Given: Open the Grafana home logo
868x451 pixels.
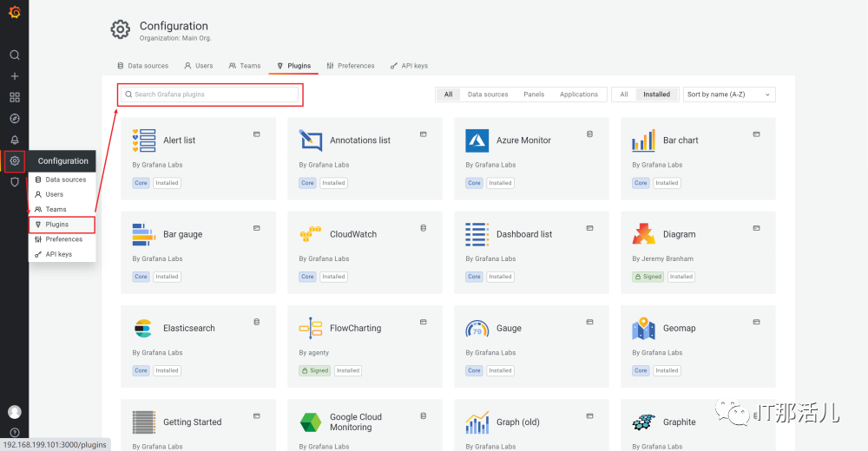Looking at the screenshot, I should tap(15, 11).
